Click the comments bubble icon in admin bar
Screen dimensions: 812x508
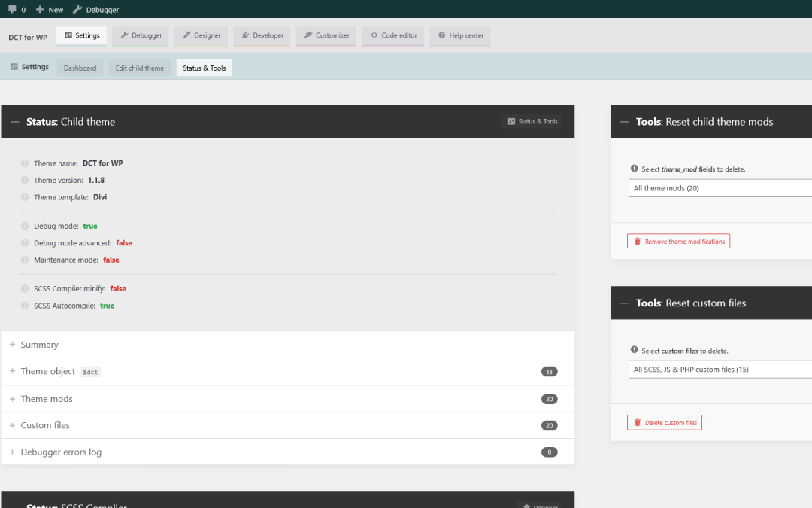pos(13,9)
